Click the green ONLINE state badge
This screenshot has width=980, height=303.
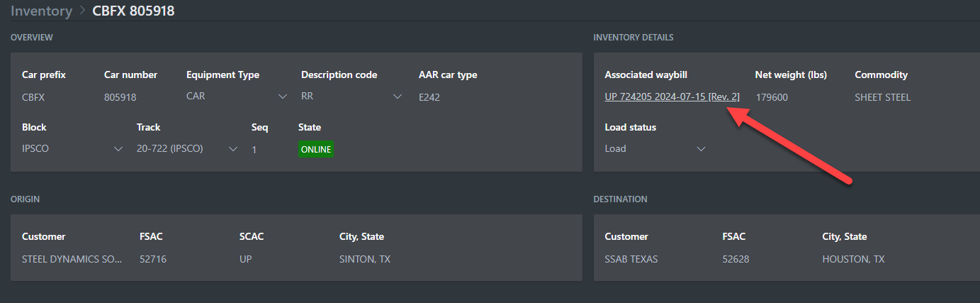(x=316, y=149)
